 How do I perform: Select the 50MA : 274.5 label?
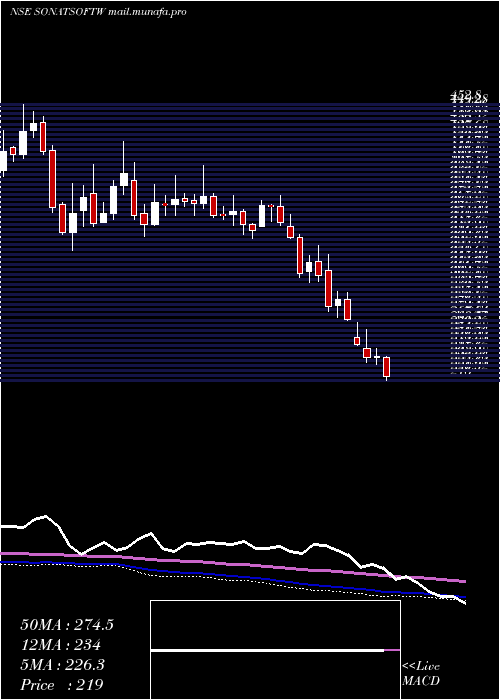pyautogui.click(x=67, y=625)
